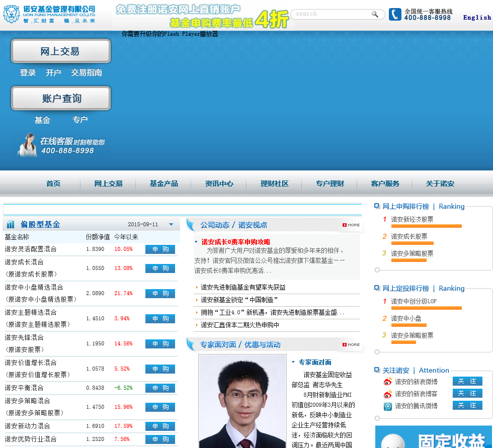Click the 4折 registration promo banner
493x448 pixels.
tap(202, 16)
